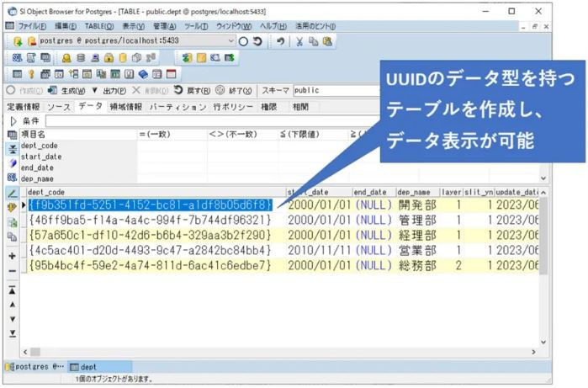
Task: Click the 生成(W) button
Action: pos(66,90)
